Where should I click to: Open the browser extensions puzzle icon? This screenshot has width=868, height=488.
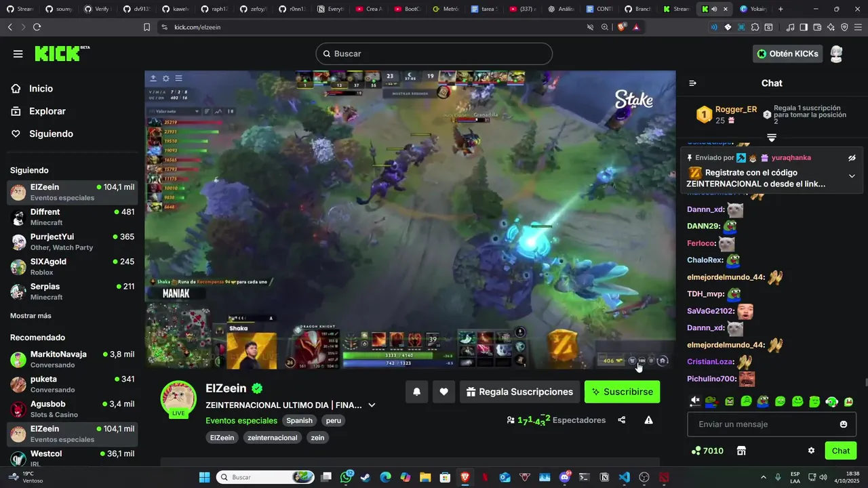[x=755, y=27]
